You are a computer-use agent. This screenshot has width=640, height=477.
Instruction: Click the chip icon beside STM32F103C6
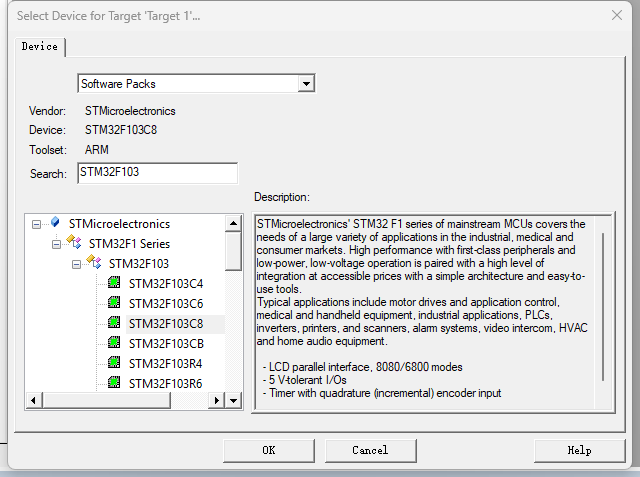114,302
